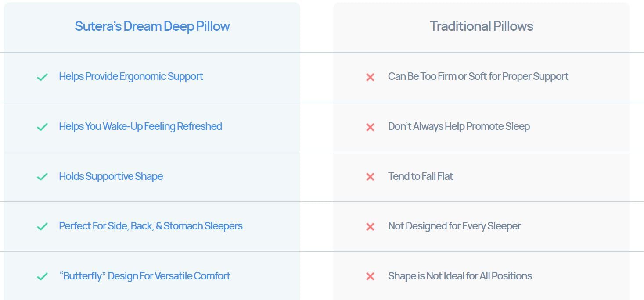Click Can Be Too Firm or Soft text
This screenshot has width=644, height=300.
[478, 77]
